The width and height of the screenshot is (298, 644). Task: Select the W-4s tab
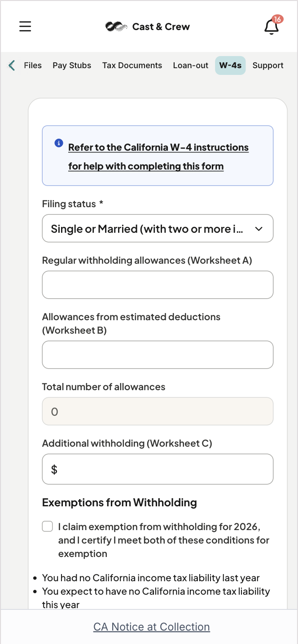[x=230, y=65]
